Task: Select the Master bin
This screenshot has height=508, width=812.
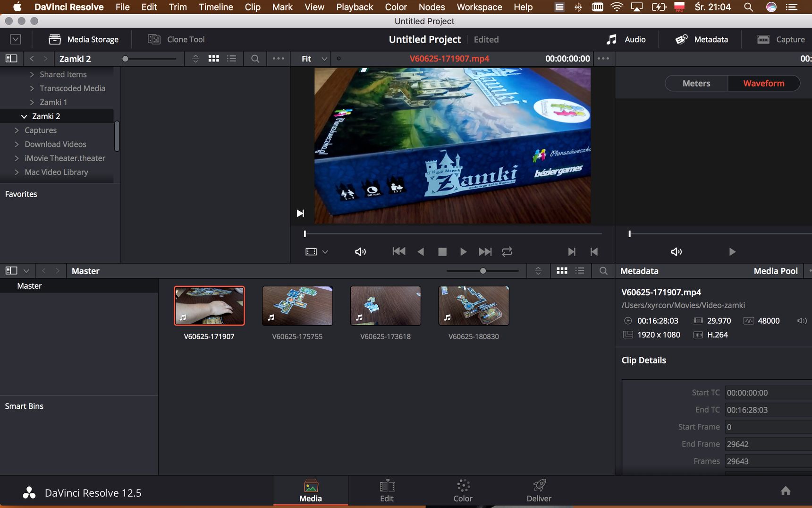Action: [x=79, y=286]
